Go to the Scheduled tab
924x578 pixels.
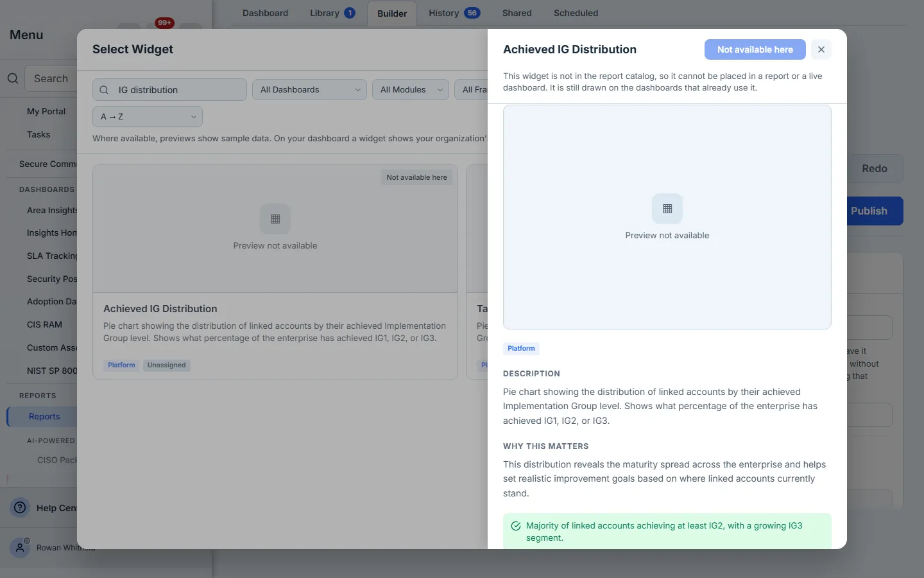point(576,13)
